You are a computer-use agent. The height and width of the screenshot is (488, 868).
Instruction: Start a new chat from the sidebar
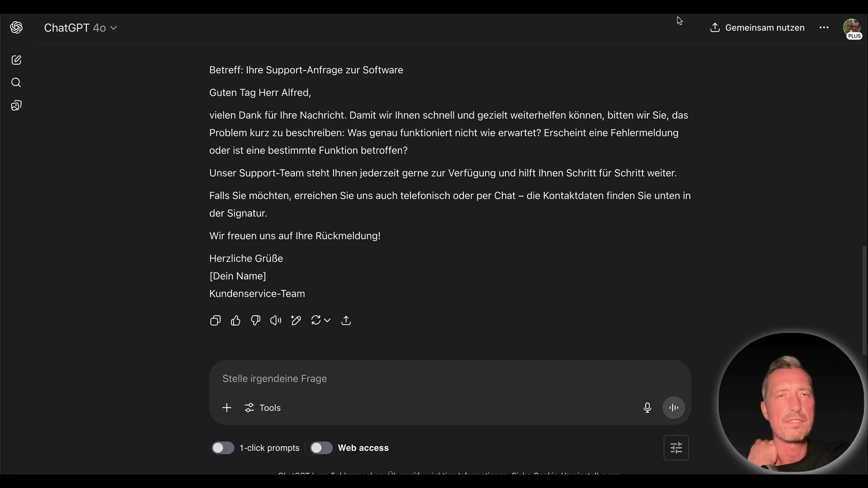click(x=16, y=60)
